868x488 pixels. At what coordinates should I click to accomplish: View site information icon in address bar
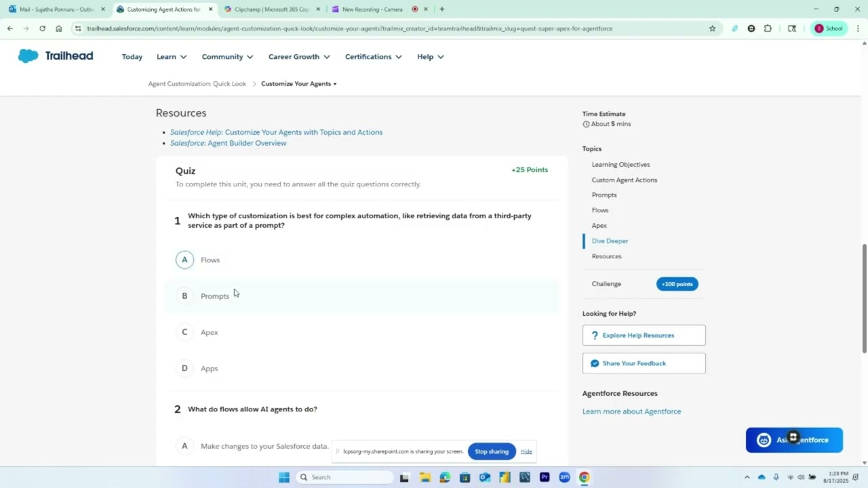79,28
